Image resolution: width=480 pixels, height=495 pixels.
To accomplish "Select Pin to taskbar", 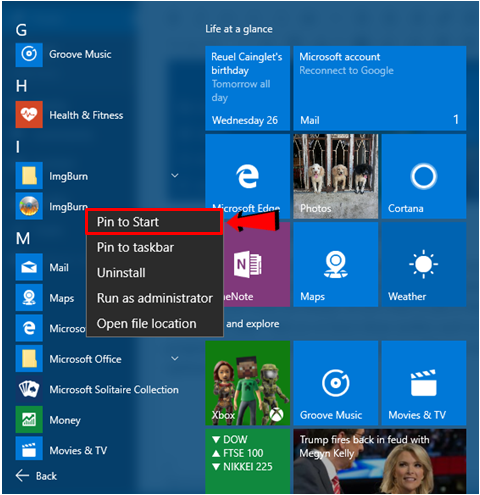I will (x=154, y=247).
